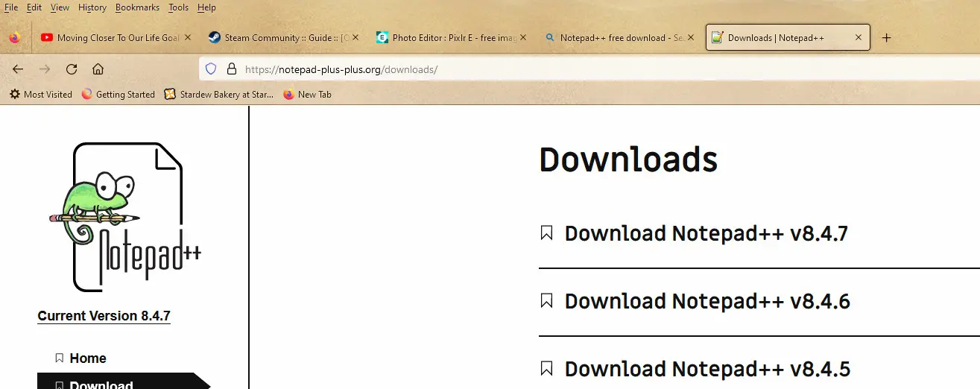Open the File menu

pyautogui.click(x=11, y=7)
